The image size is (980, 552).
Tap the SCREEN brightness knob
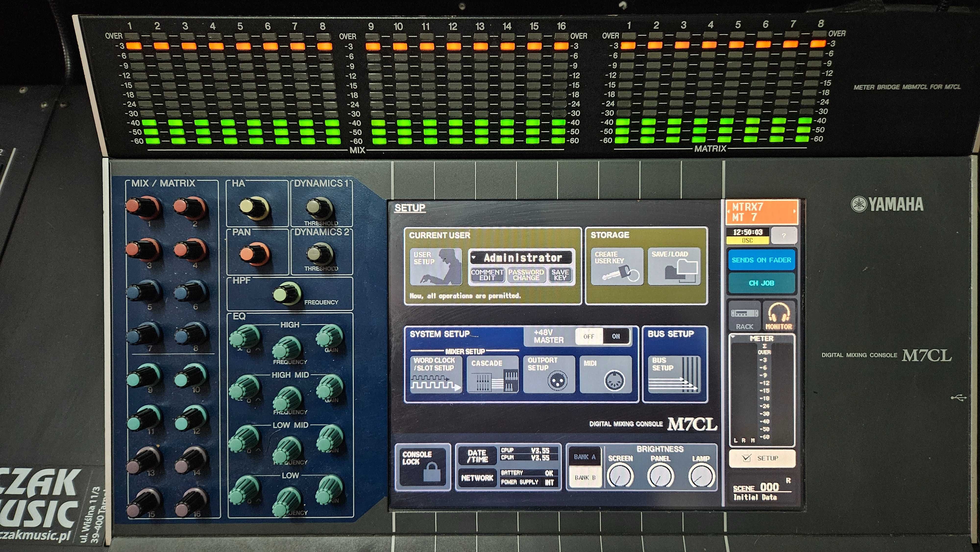coord(620,476)
